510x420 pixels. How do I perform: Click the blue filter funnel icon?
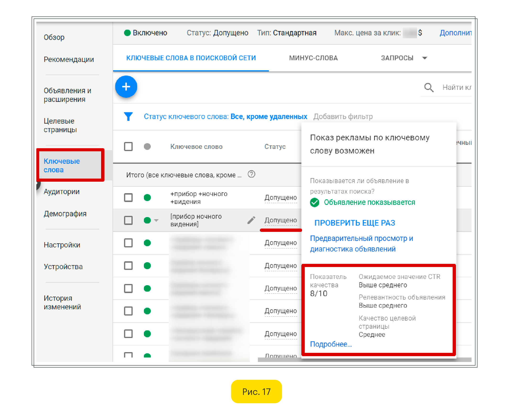click(x=128, y=116)
